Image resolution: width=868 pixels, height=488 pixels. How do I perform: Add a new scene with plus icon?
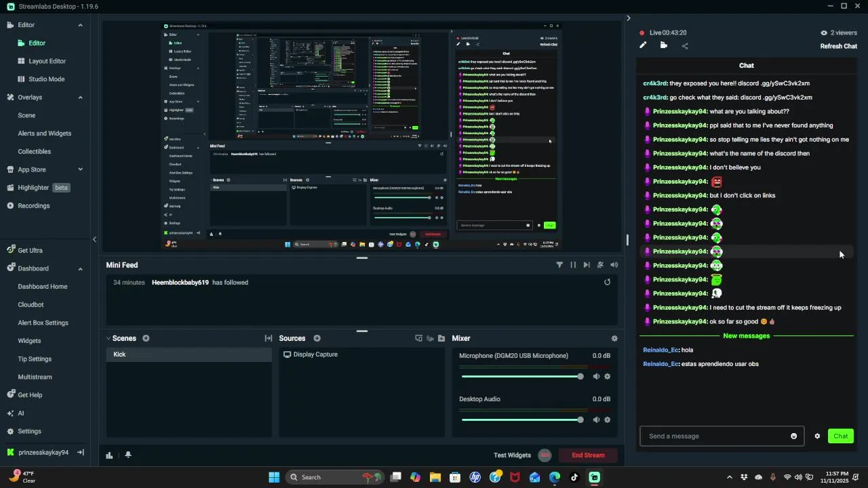click(146, 338)
